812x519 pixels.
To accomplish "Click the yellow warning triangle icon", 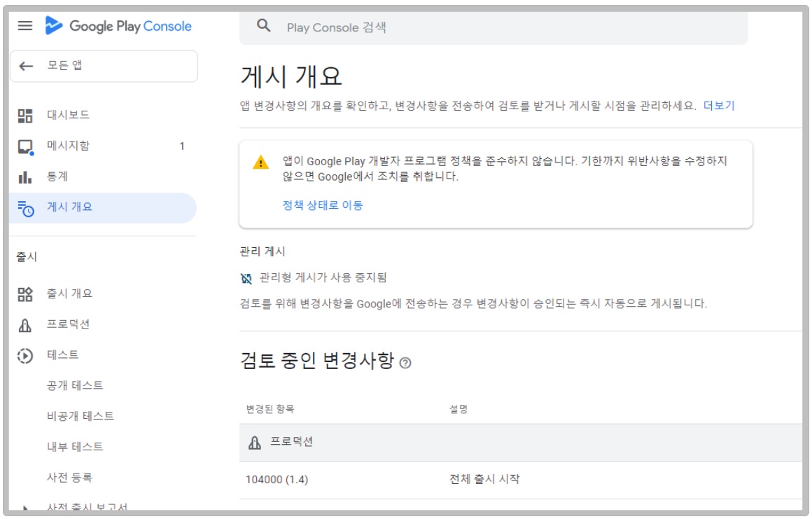I will (260, 162).
